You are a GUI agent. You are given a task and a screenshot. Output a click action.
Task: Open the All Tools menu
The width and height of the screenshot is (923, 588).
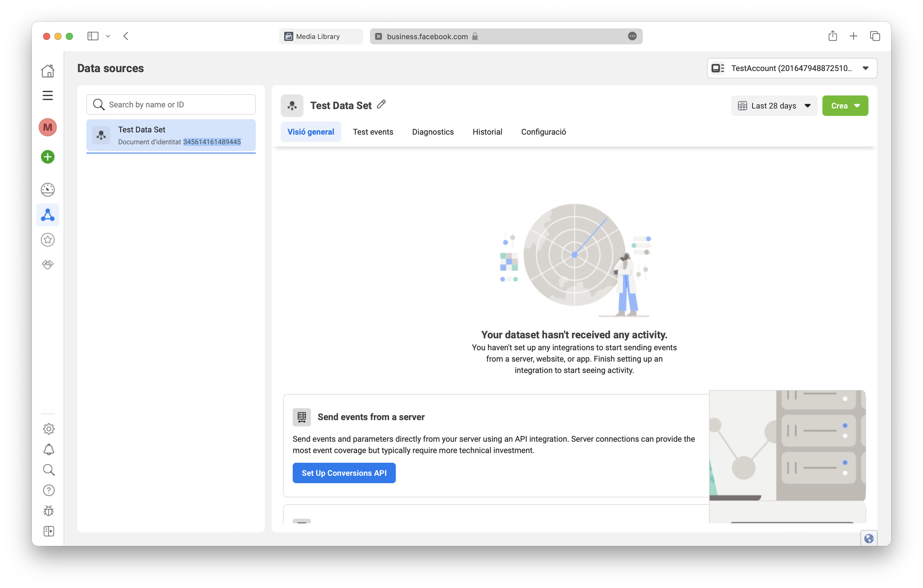(47, 95)
